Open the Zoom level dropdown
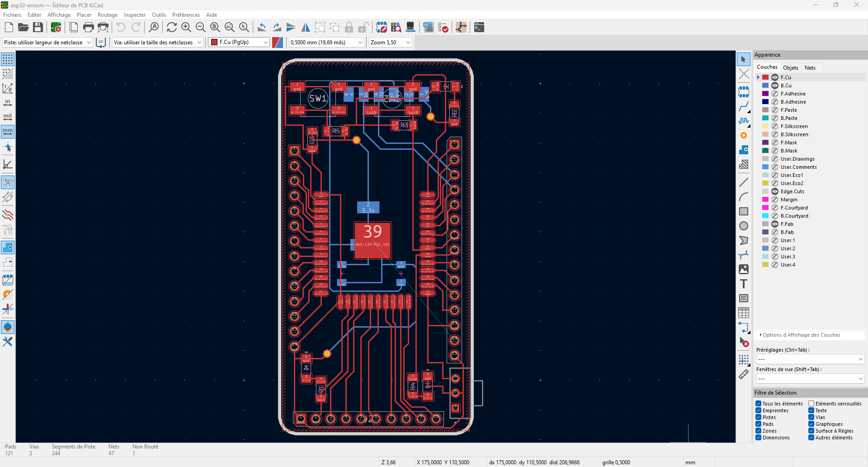This screenshot has height=467, width=868. coord(390,43)
